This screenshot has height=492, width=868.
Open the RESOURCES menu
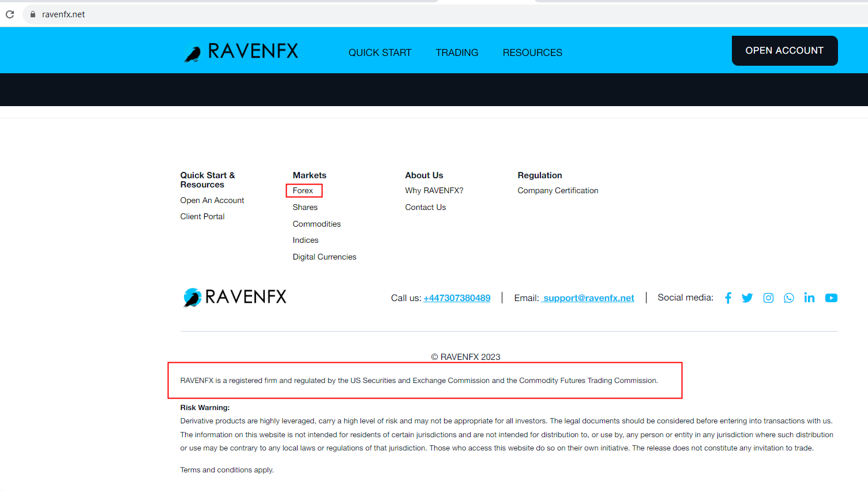tap(532, 52)
